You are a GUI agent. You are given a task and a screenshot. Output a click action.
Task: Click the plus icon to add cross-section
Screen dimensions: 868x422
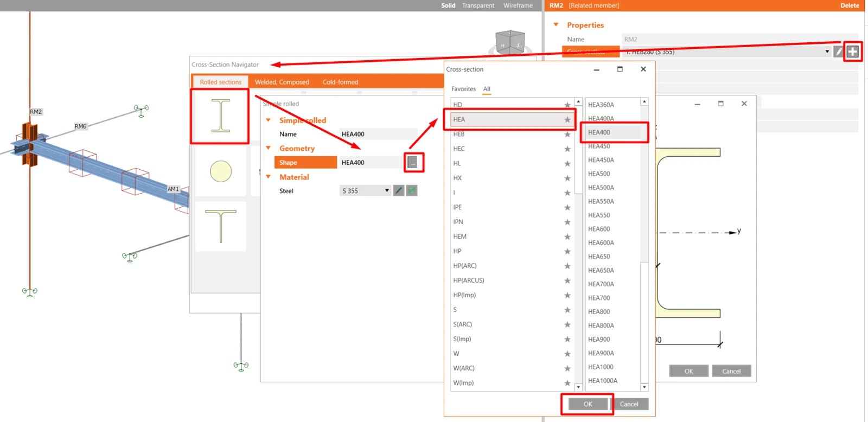pos(852,52)
